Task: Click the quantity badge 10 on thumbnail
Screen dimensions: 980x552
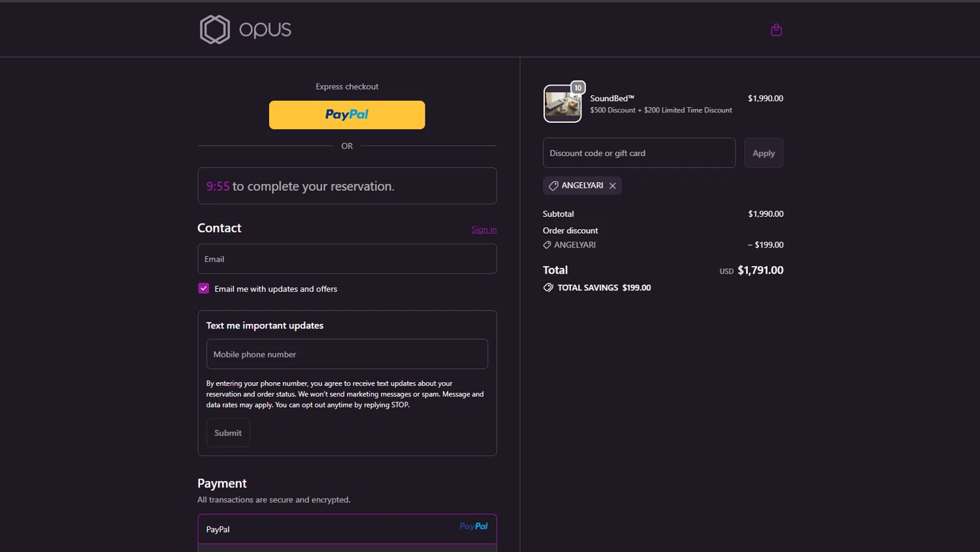Action: pos(578,88)
